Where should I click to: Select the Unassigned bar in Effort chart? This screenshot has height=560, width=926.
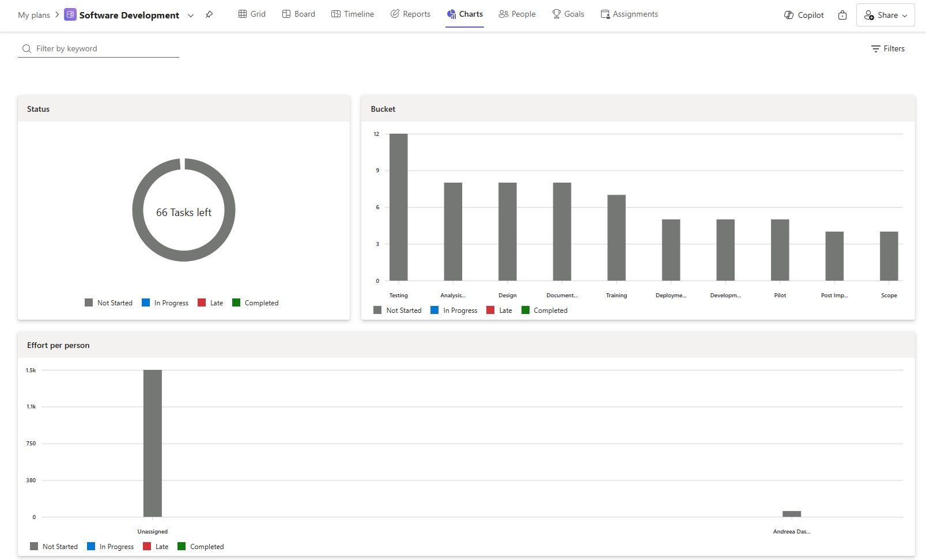click(x=153, y=443)
